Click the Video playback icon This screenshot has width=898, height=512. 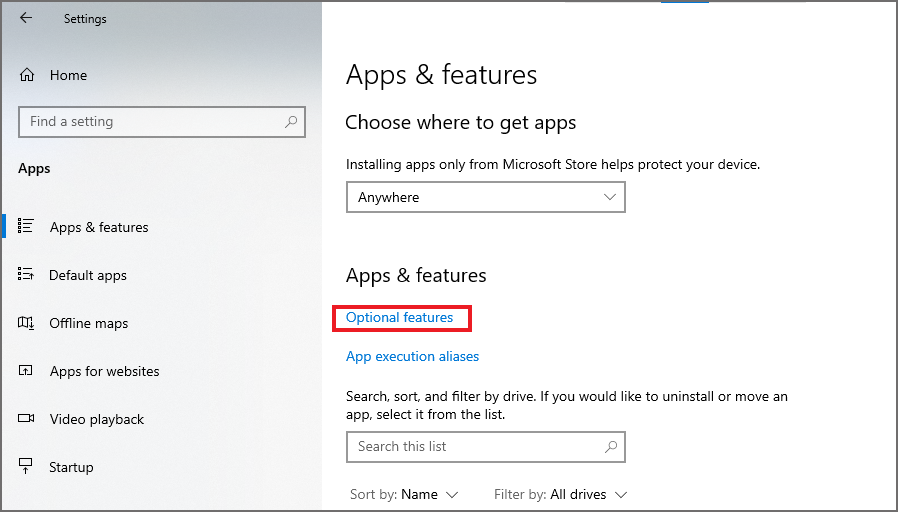tap(27, 419)
